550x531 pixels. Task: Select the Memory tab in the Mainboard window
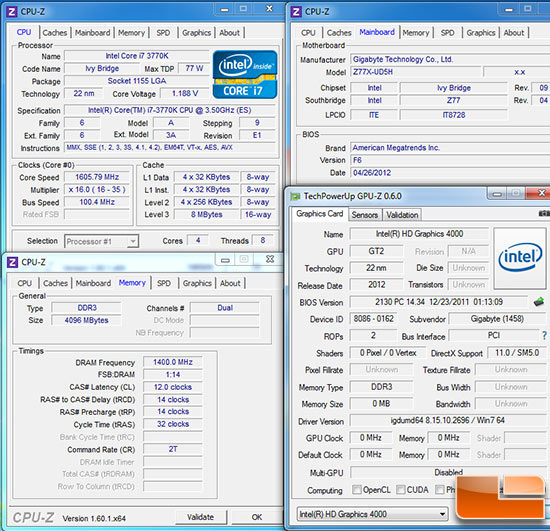coord(416,33)
